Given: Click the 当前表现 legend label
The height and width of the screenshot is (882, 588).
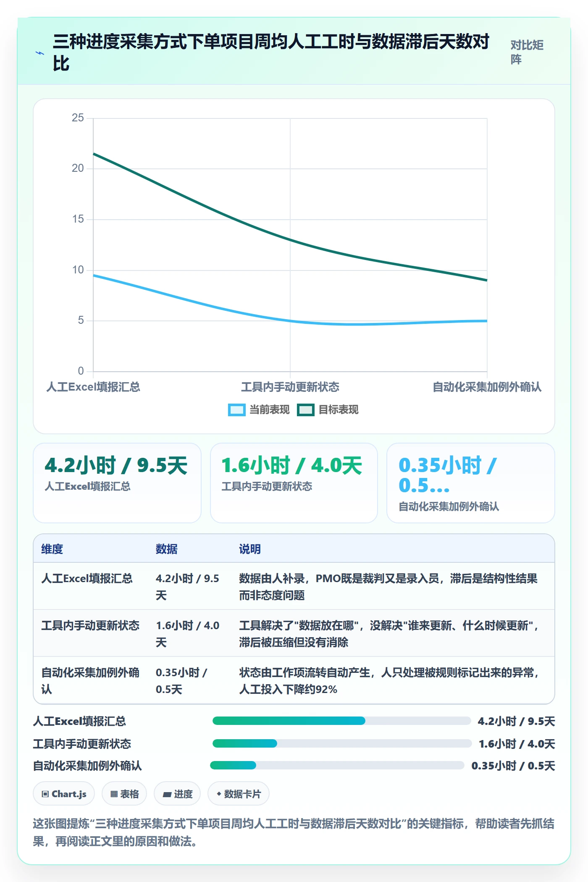Looking at the screenshot, I should (x=269, y=409).
